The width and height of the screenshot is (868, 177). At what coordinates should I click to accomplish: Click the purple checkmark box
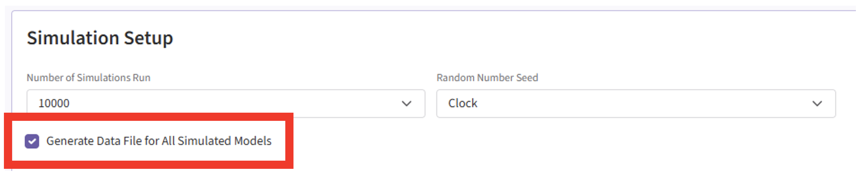32,141
